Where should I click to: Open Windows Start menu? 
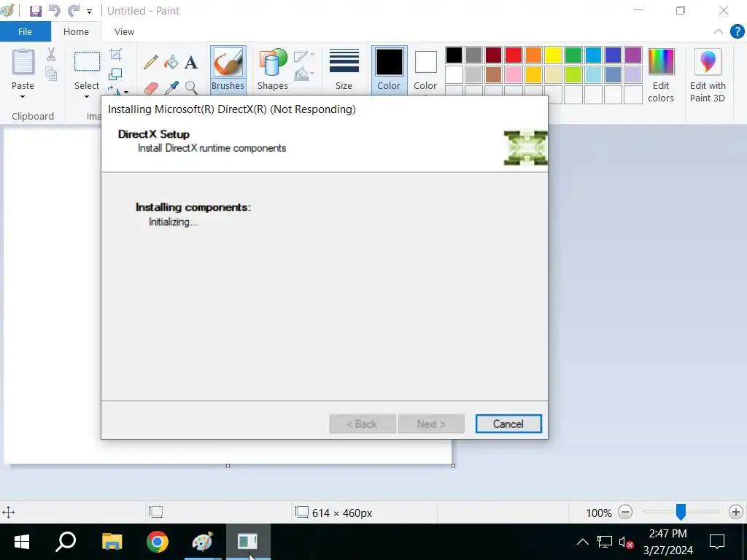(22, 542)
